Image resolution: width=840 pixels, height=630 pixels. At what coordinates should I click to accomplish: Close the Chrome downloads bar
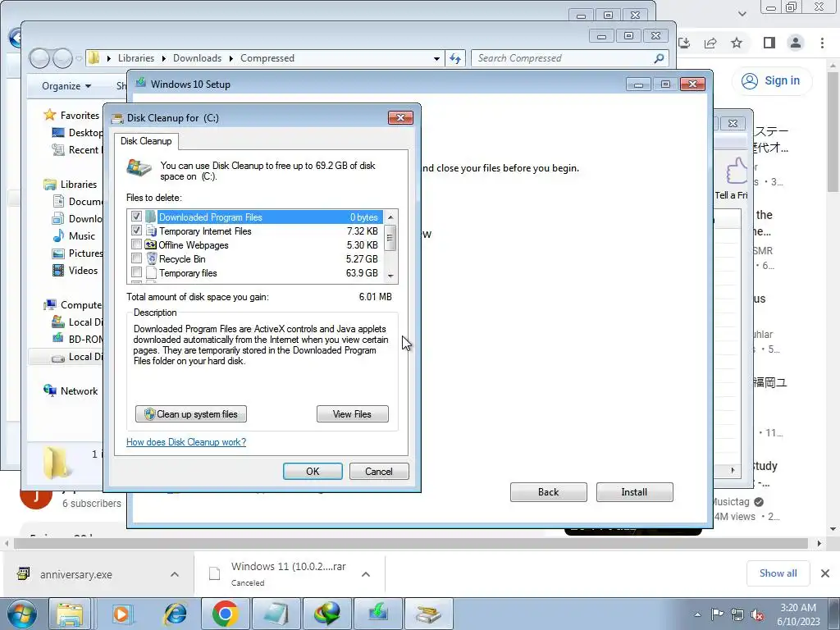[825, 573]
